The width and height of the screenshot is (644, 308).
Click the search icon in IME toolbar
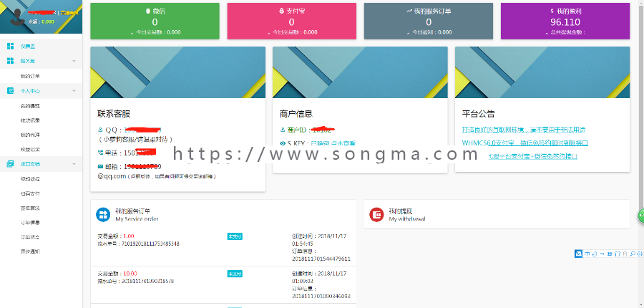[x=633, y=254]
